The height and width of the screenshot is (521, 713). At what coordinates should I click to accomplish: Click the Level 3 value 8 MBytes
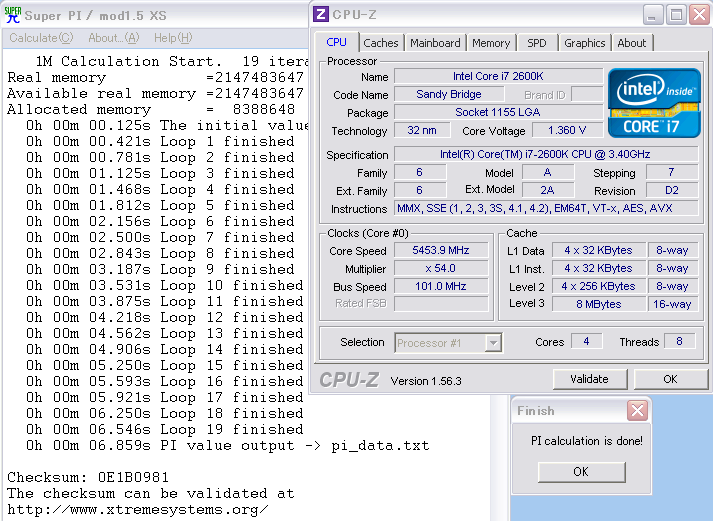coord(598,304)
